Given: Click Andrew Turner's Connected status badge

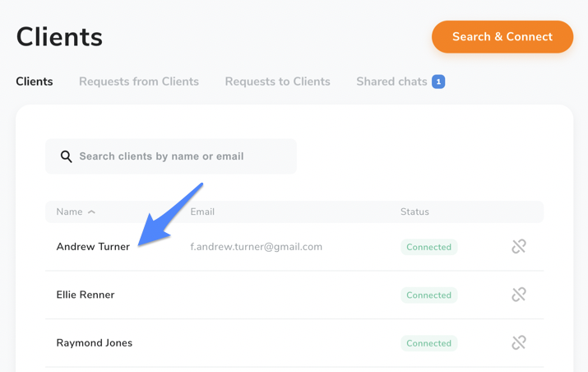Looking at the screenshot, I should point(429,247).
